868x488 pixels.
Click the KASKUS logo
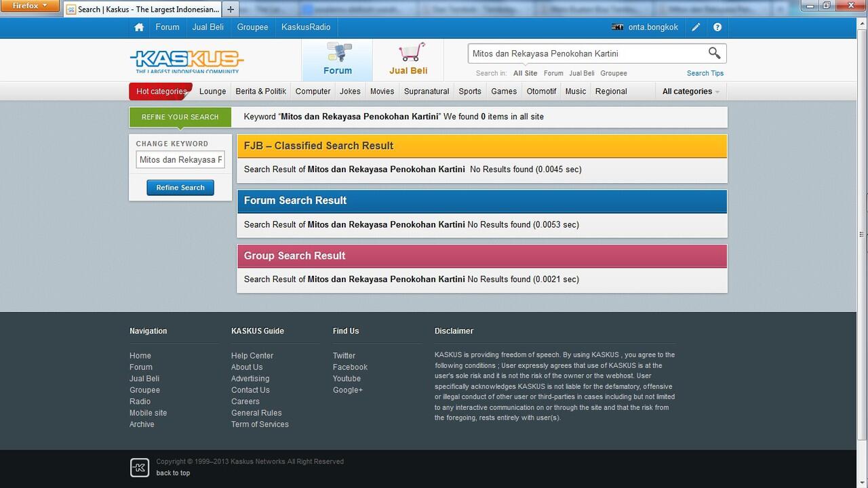click(x=186, y=61)
